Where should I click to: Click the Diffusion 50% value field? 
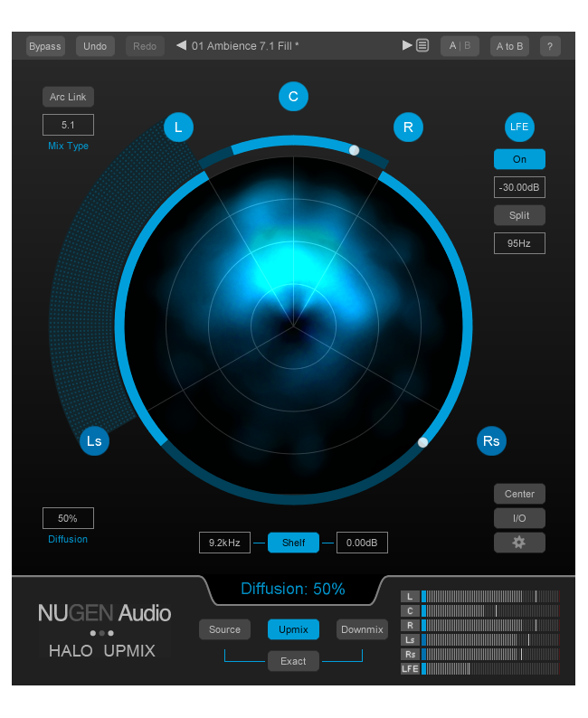pyautogui.click(x=68, y=518)
